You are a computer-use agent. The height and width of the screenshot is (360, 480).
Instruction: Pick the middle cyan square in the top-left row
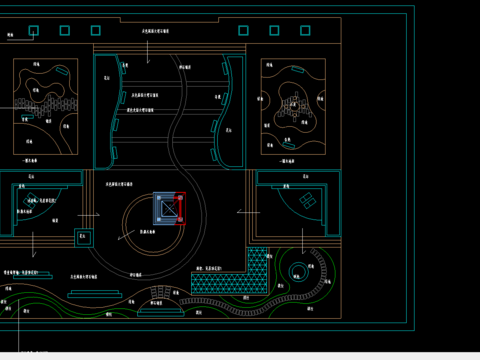(65, 31)
